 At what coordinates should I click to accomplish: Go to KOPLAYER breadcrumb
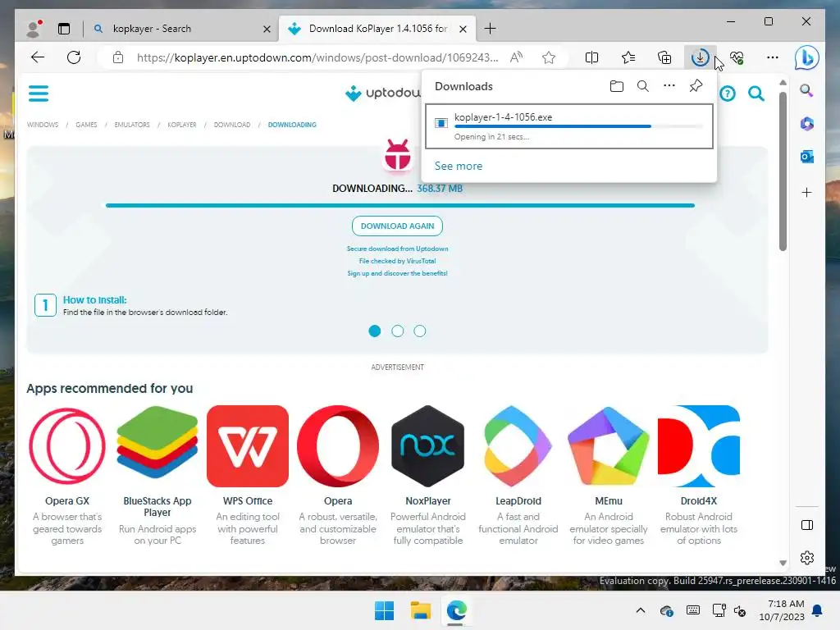pos(181,125)
